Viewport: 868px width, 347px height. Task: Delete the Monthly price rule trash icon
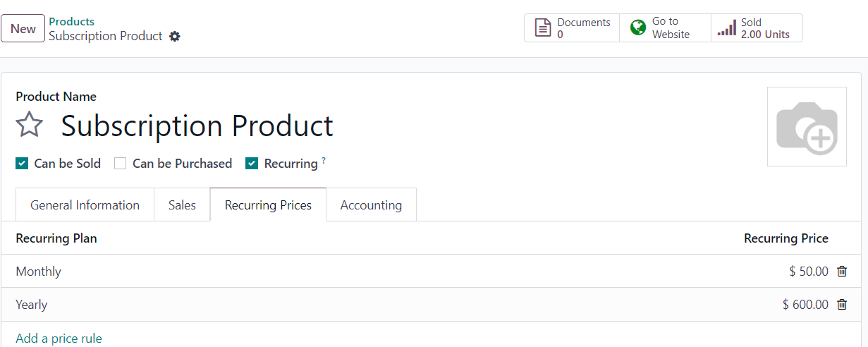pos(842,271)
